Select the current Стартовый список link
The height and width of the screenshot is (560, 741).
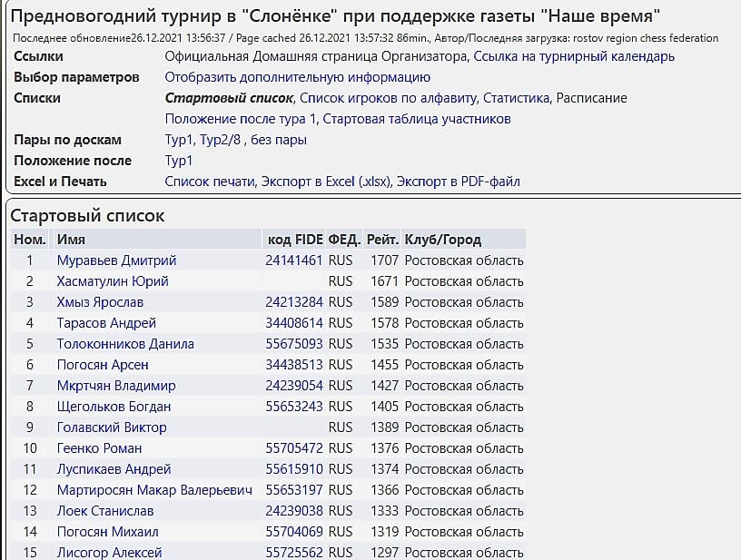(229, 98)
